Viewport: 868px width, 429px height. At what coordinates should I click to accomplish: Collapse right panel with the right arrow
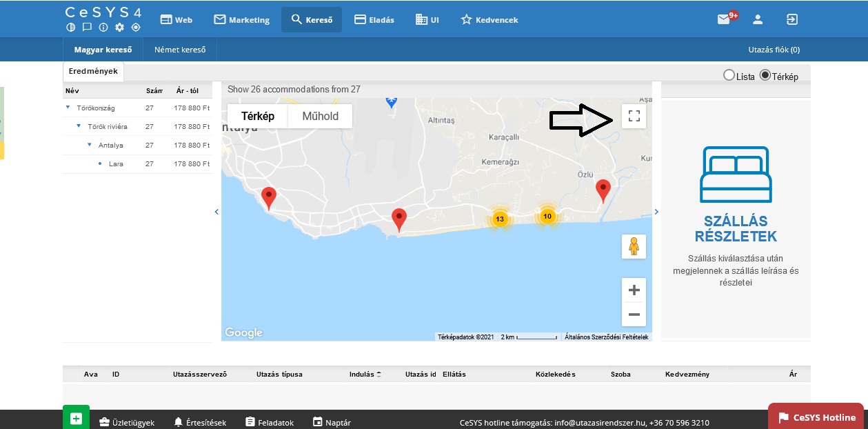(656, 212)
